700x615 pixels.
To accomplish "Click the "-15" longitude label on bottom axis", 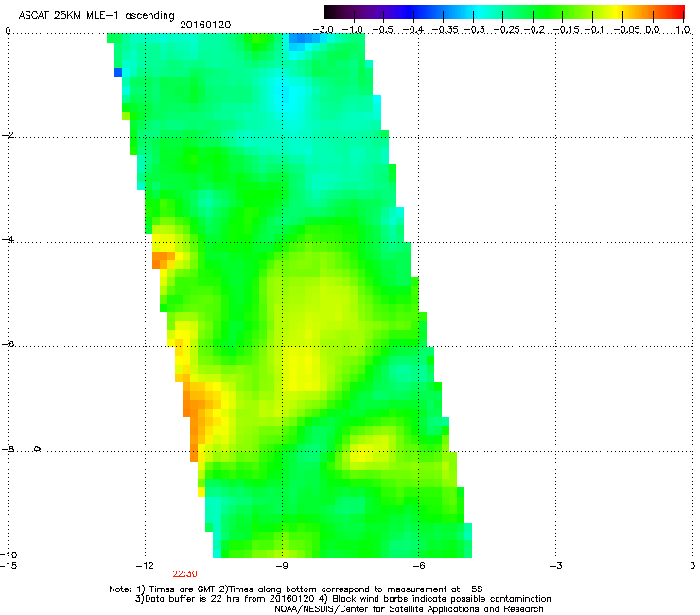I will pos(9,566).
